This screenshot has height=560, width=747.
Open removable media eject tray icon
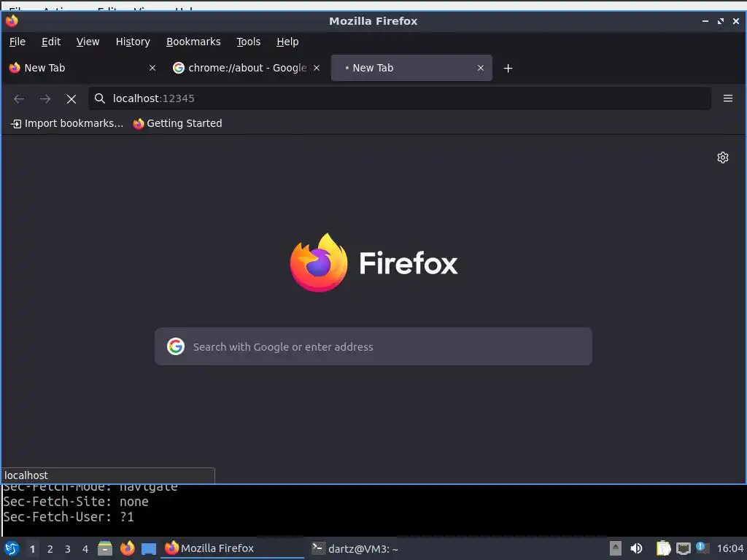(616, 548)
